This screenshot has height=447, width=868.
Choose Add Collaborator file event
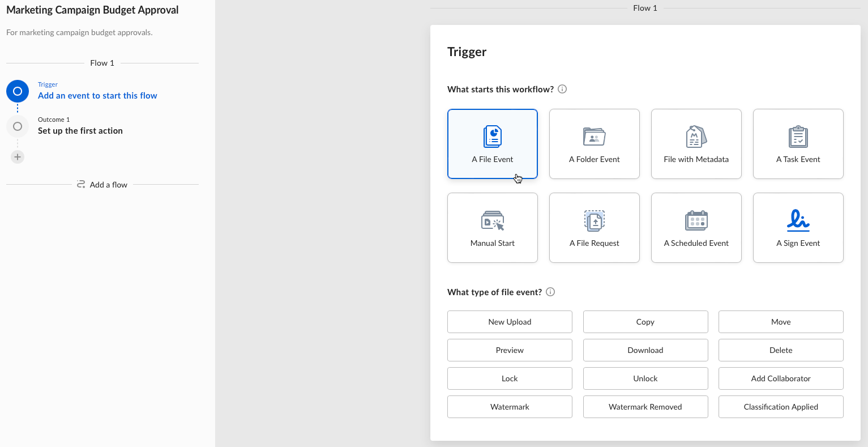(x=781, y=378)
